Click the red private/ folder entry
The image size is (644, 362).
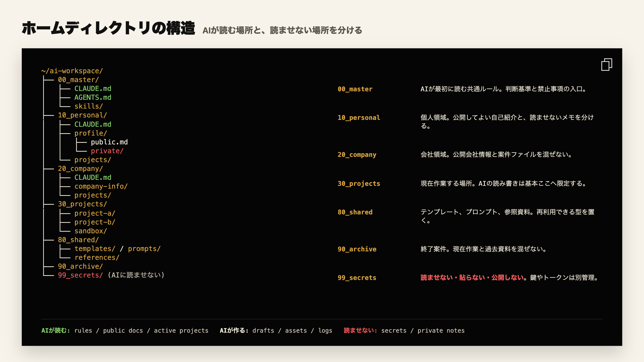click(x=107, y=151)
